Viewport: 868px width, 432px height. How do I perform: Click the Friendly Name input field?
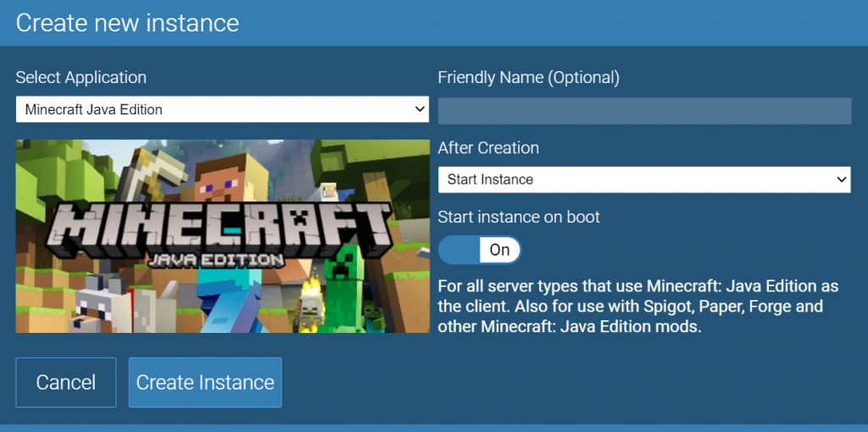coord(644,111)
